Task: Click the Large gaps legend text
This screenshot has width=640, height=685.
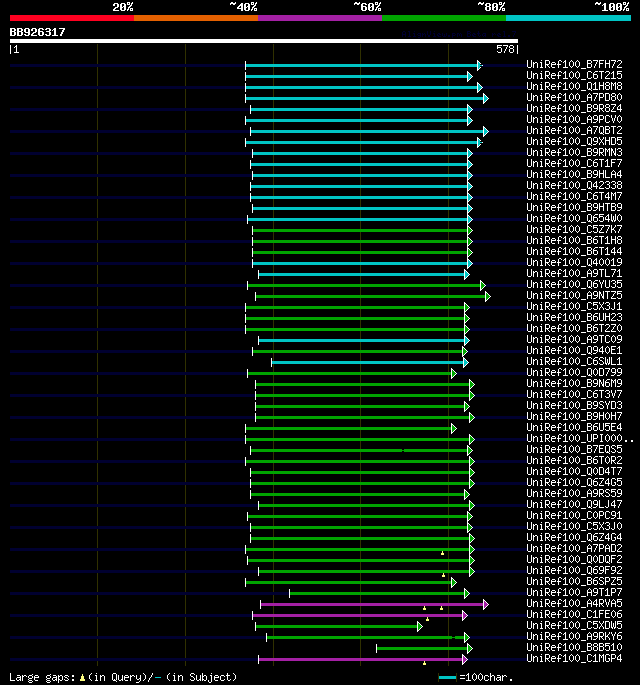Action: tap(123, 677)
